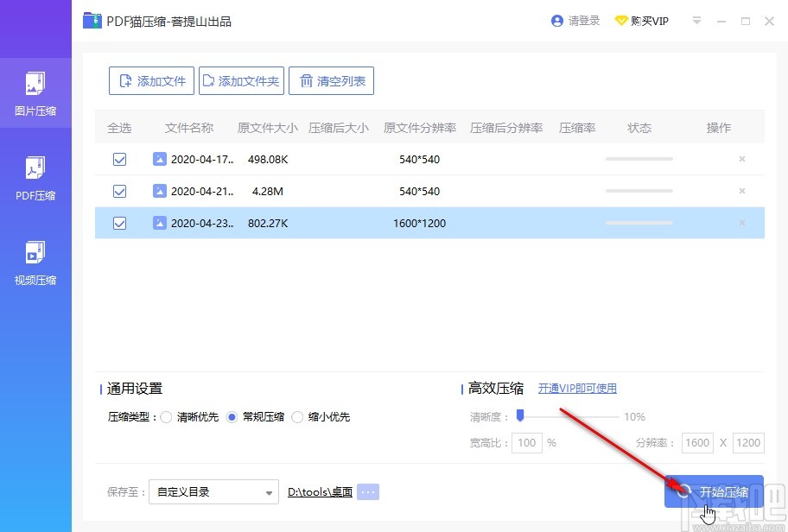This screenshot has height=532, width=788.
Task: Open the 图片压缩 sidebar tab
Action: (x=35, y=93)
